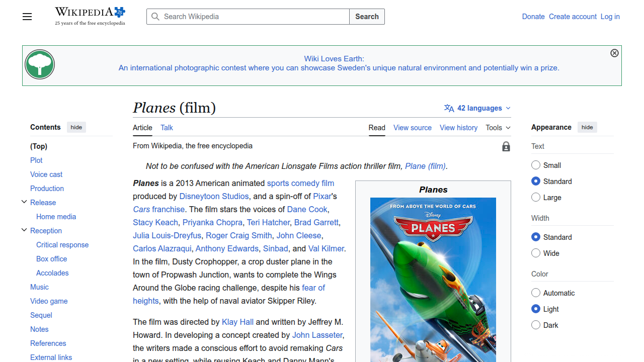Viewport: 644px width, 362px height.
Task: Open the Priyanka Chopra link
Action: point(212,222)
